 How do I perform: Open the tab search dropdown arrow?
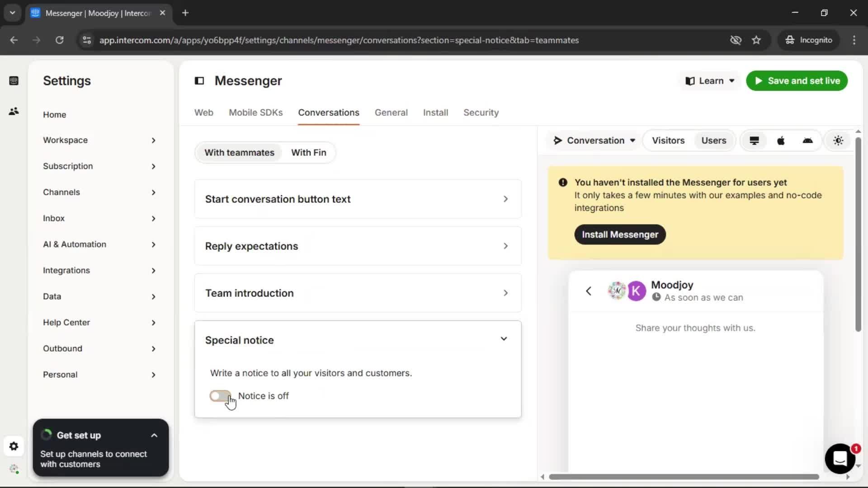(12, 13)
